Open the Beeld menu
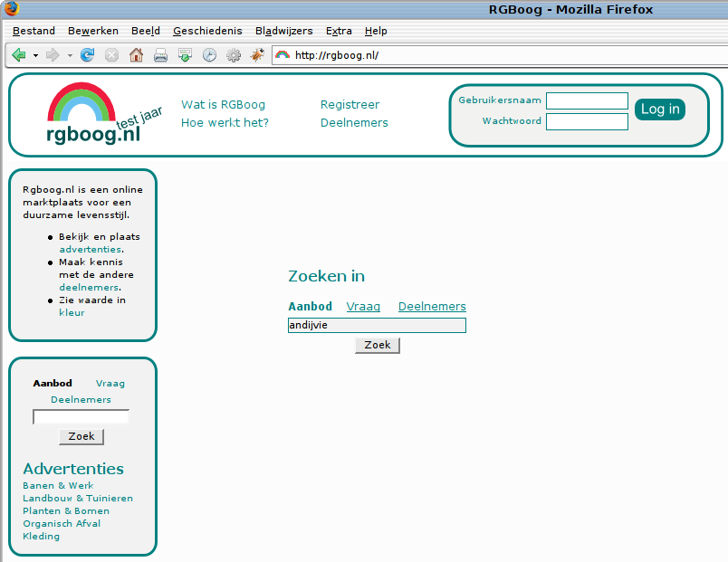This screenshot has height=562, width=728. [x=146, y=31]
